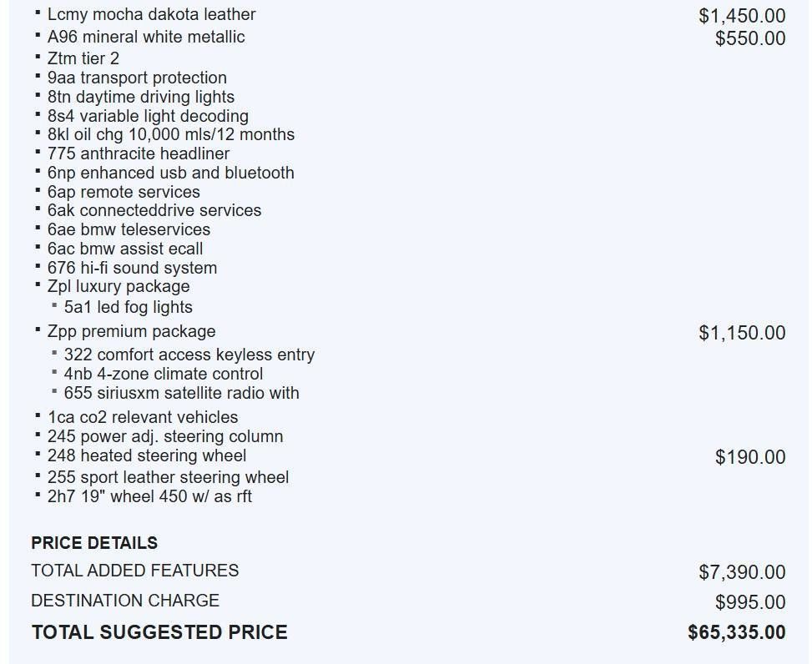Click 6np enhanced usb and bluetooth
This screenshot has width=812, height=664.
point(170,173)
